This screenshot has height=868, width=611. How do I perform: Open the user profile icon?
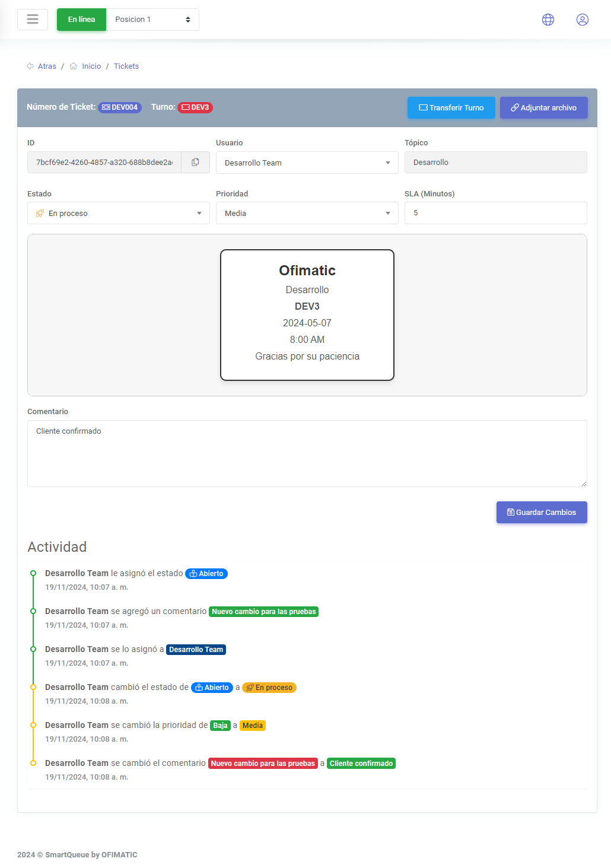click(583, 20)
